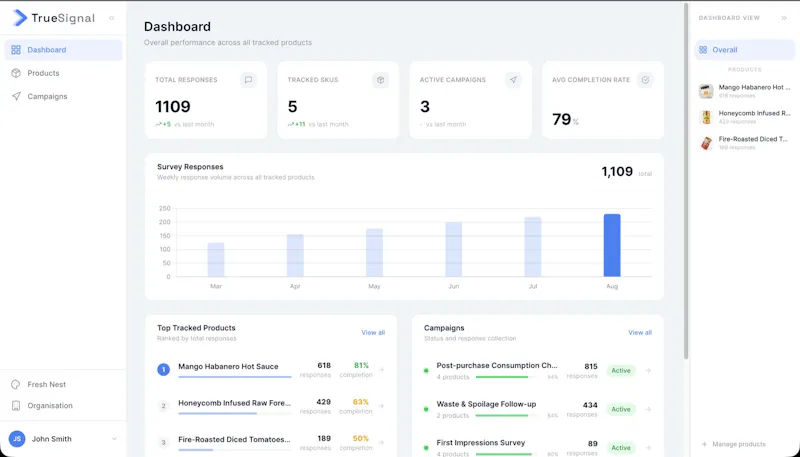Viewport: 800px width, 457px height.
Task: Open Honeycomb Infused Raw product row
Action: coord(271,407)
